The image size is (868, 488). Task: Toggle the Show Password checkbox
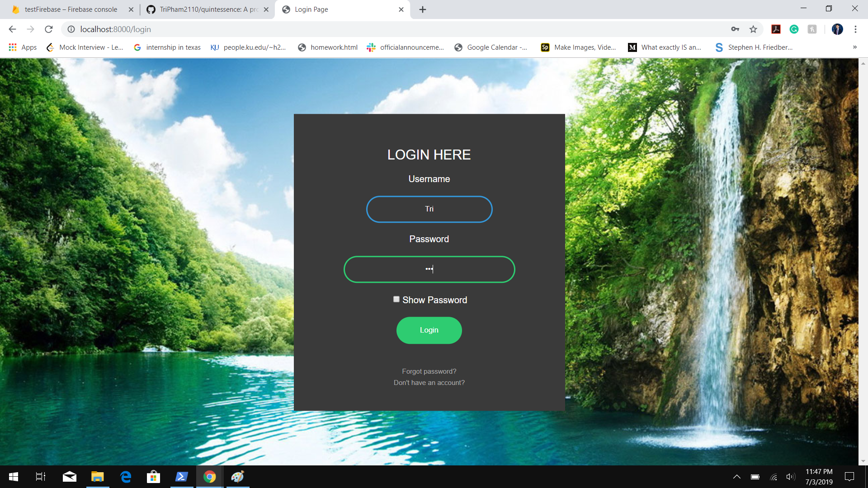pyautogui.click(x=396, y=299)
